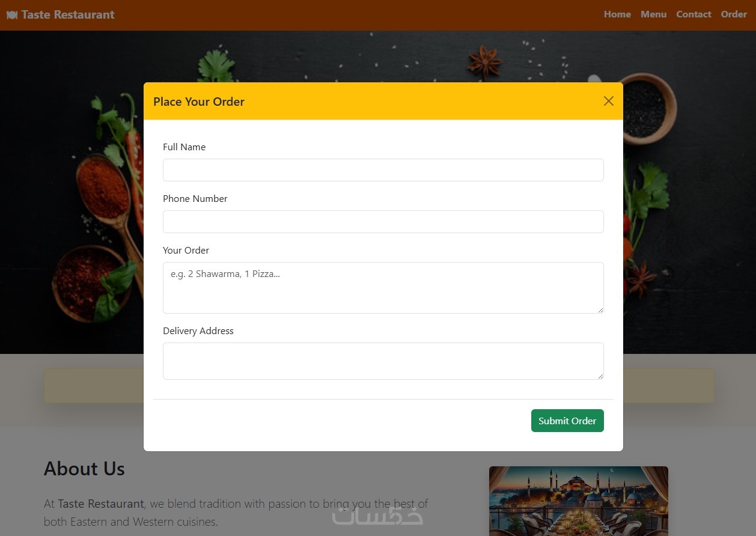Click the Phone Number label

195,199
